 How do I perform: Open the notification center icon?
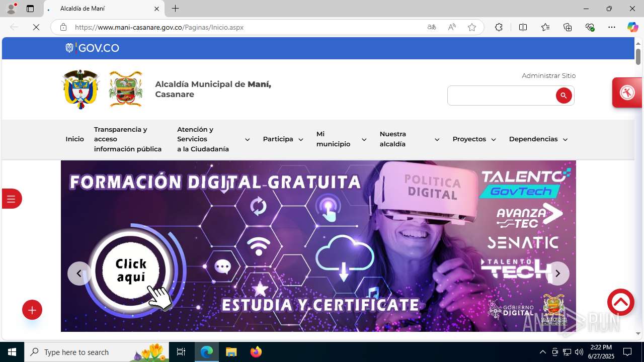[627, 352]
